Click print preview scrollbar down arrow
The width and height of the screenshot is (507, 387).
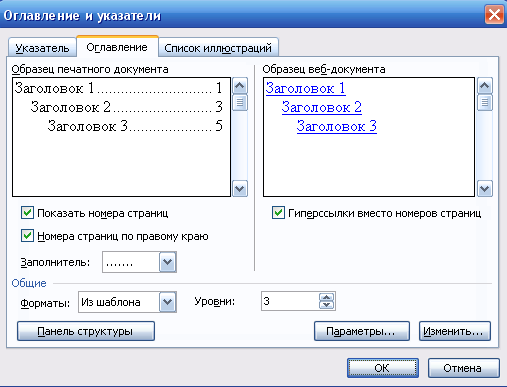tap(240, 189)
